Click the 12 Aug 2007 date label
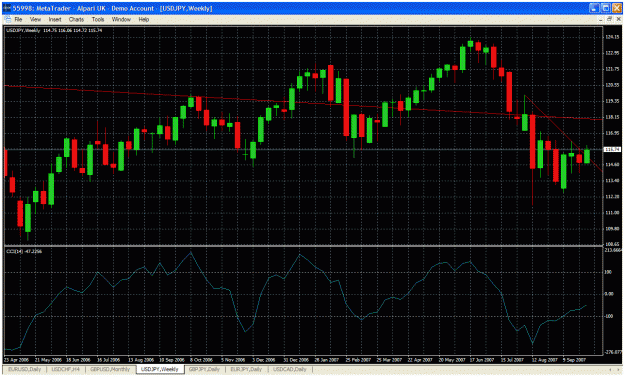 544,359
